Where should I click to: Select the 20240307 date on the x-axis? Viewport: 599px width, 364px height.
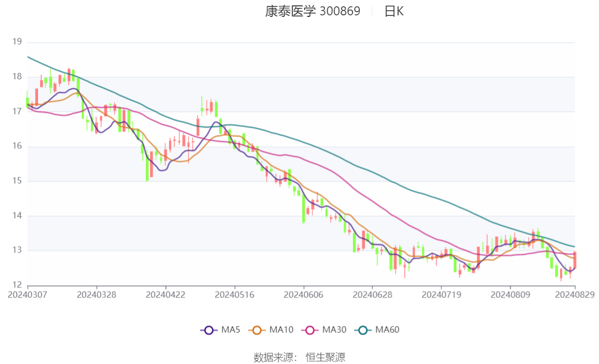point(27,294)
